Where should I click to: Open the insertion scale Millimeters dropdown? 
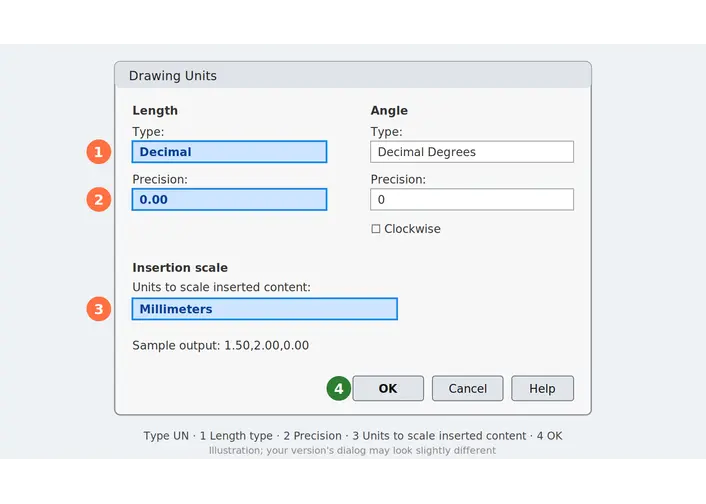click(x=264, y=309)
